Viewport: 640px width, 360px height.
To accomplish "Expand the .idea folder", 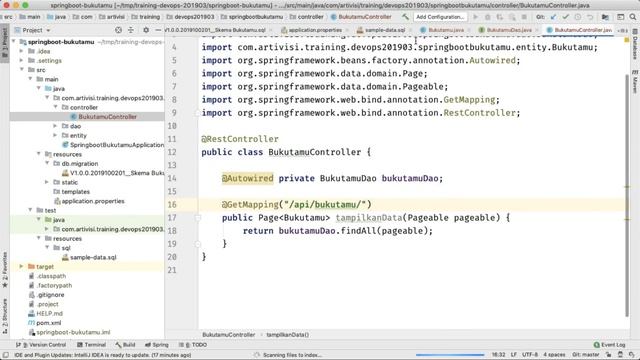I will pyautogui.click(x=22, y=51).
